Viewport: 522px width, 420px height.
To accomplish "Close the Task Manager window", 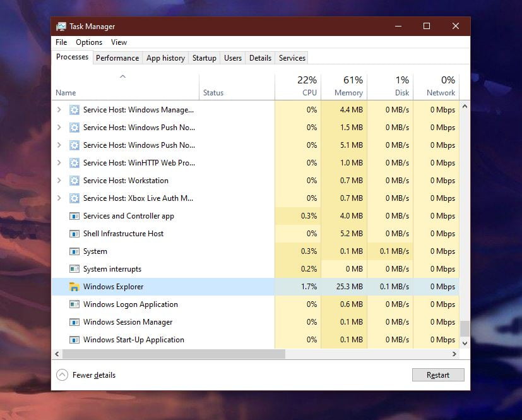I will pos(456,27).
